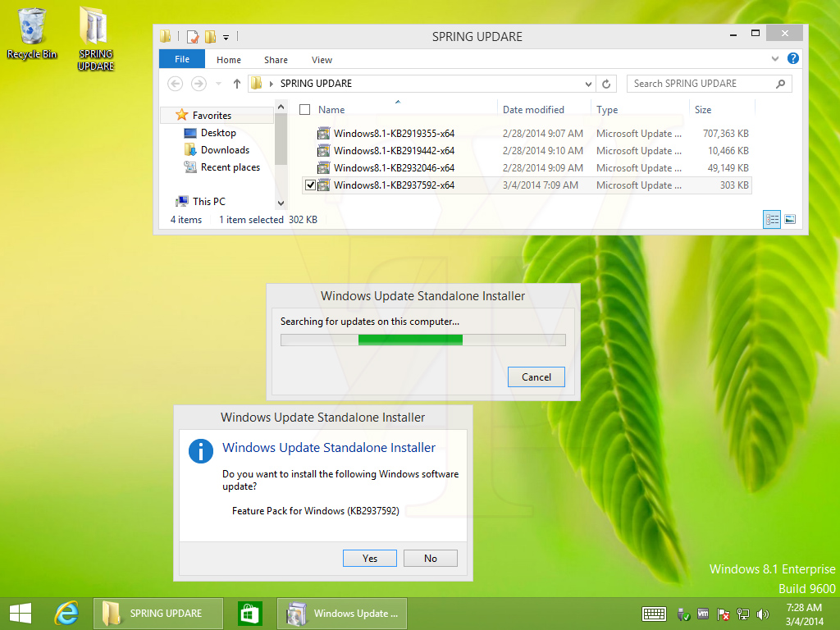Open the touch keyboard from the taskbar
The height and width of the screenshot is (630, 840).
click(x=654, y=614)
